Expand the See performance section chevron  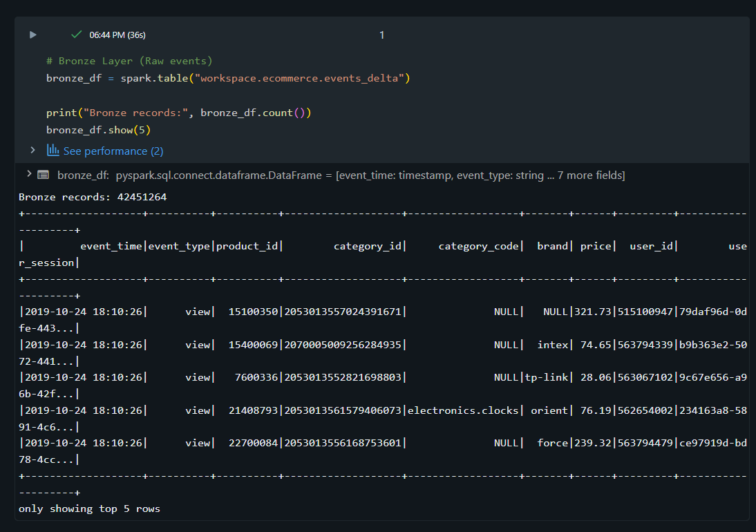(x=32, y=151)
